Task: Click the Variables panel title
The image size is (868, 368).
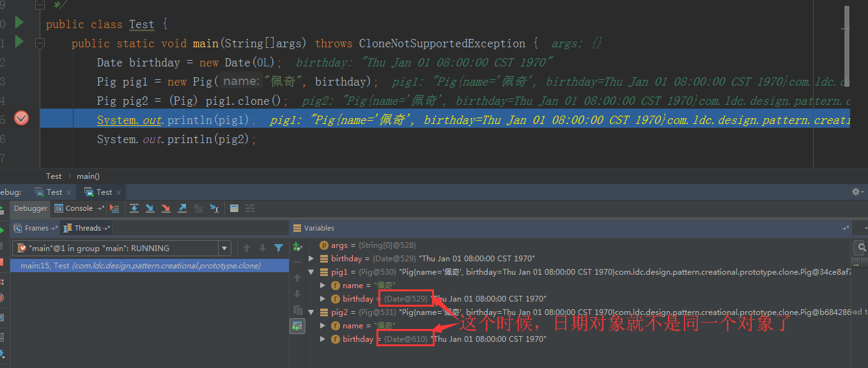Action: tap(319, 228)
